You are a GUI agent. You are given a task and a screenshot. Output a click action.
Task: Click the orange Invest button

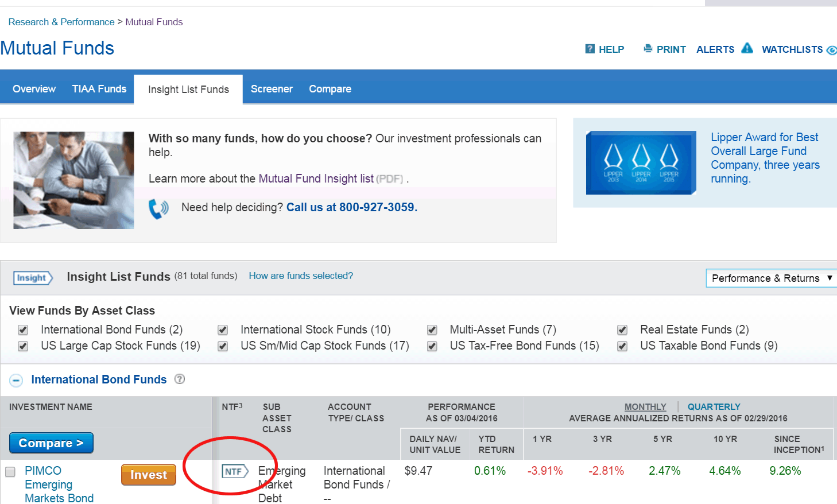(x=149, y=475)
